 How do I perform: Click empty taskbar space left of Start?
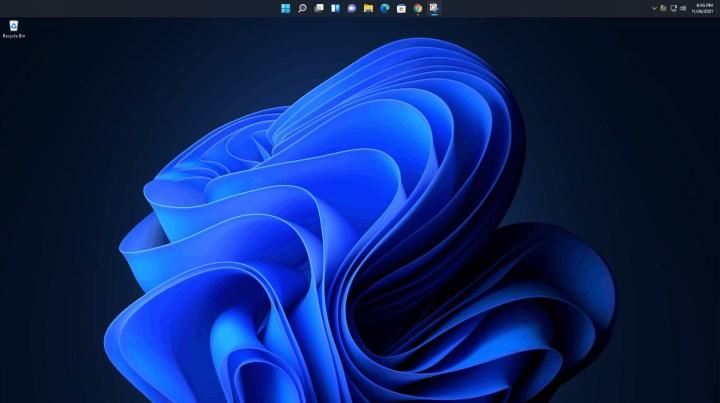pyautogui.click(x=150, y=8)
